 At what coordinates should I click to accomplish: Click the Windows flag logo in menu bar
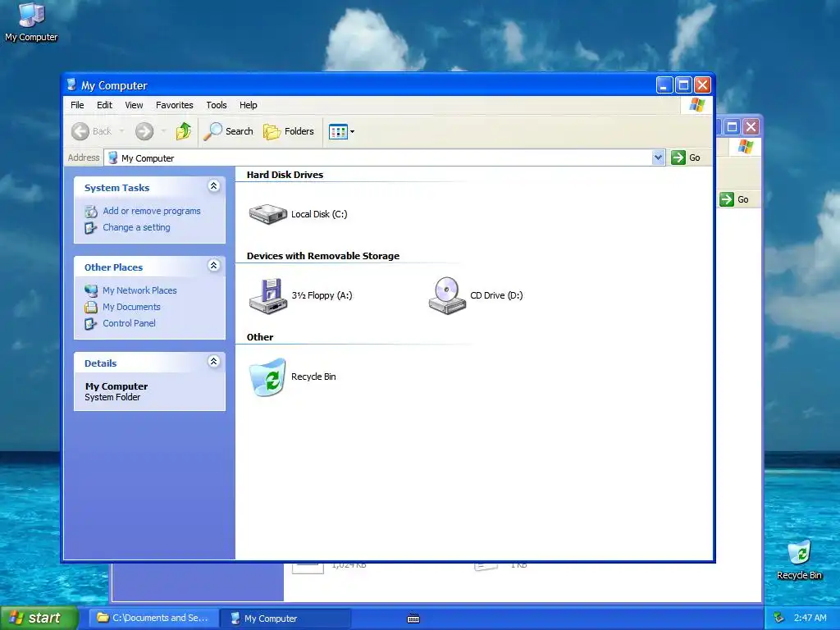[697, 104]
